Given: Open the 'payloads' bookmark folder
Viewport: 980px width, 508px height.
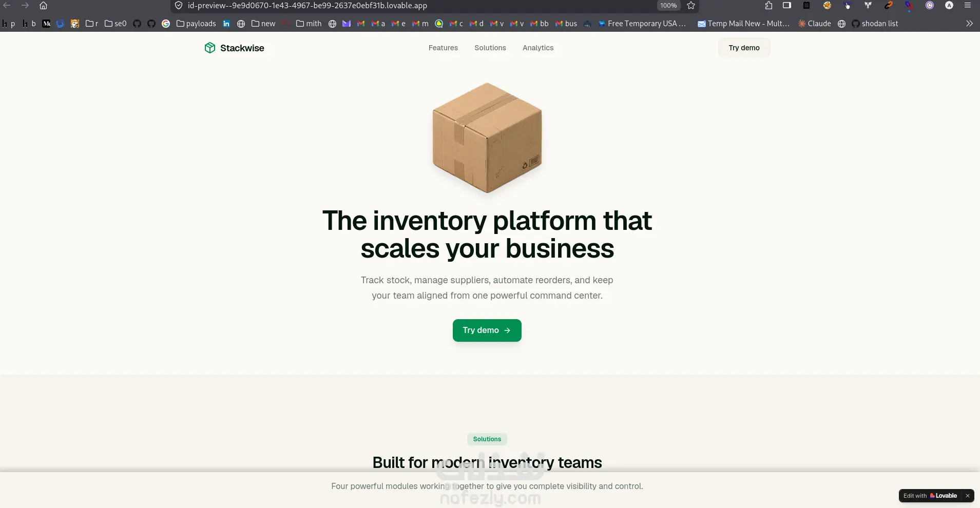Looking at the screenshot, I should (196, 24).
